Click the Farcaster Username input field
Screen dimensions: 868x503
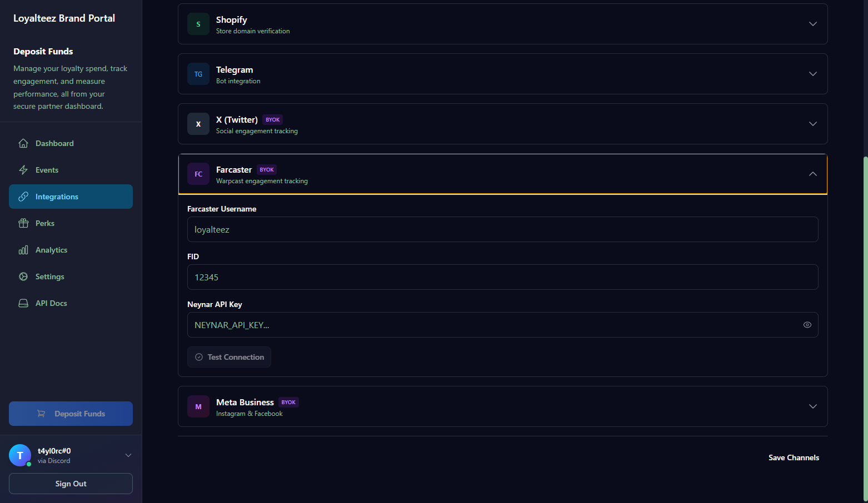[x=502, y=229]
